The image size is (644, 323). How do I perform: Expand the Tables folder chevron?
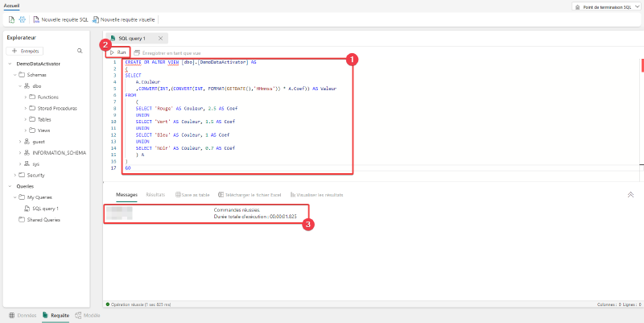pyautogui.click(x=26, y=119)
